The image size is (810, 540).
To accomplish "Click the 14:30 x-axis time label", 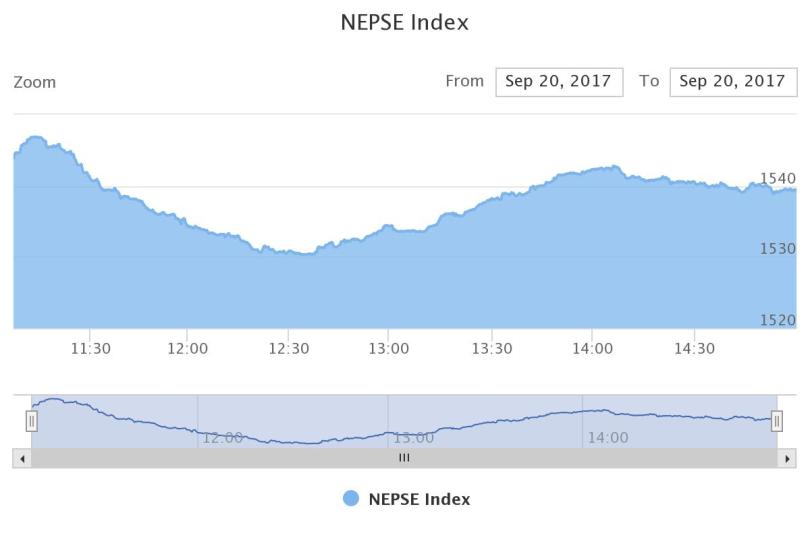I will (x=694, y=348).
